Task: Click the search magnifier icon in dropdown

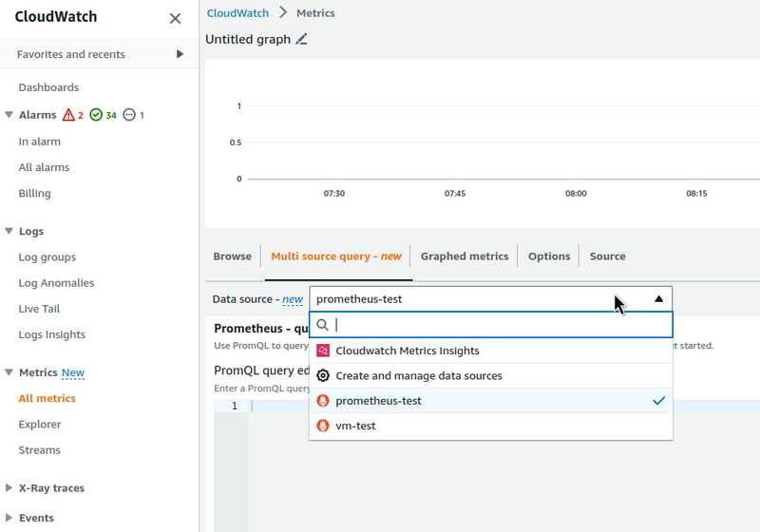Action: (x=322, y=325)
